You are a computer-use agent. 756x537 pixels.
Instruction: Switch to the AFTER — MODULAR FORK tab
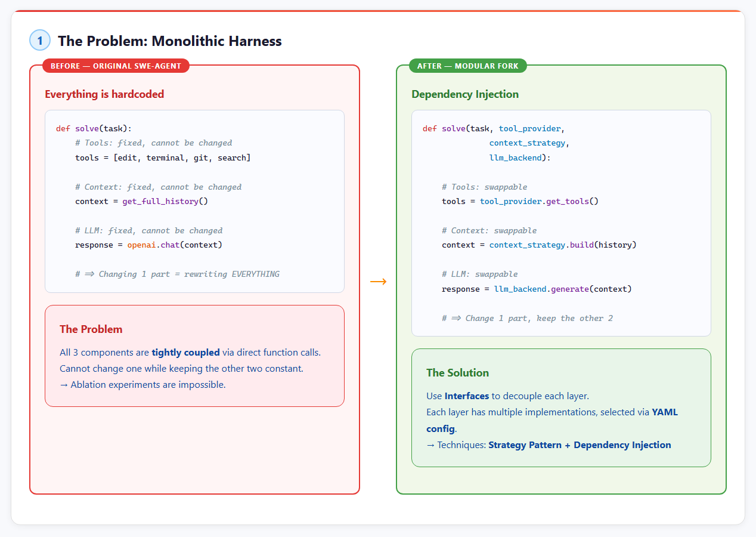click(x=467, y=66)
